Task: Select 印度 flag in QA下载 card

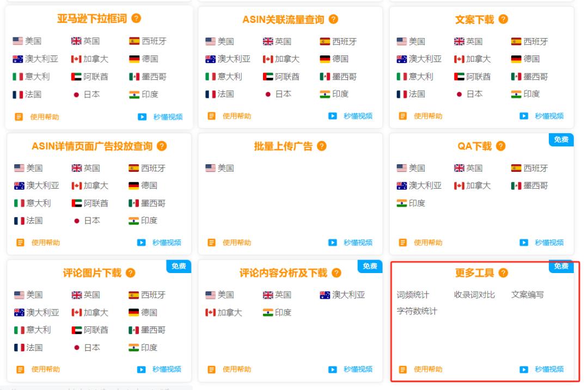Action: click(x=402, y=203)
